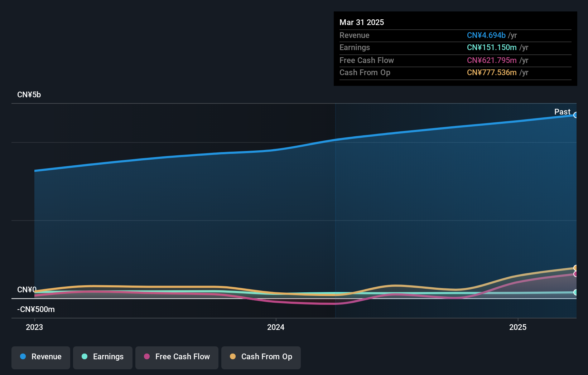The height and width of the screenshot is (375, 588).
Task: Click the CN¥777.536m cash from op value
Action: coord(492,72)
